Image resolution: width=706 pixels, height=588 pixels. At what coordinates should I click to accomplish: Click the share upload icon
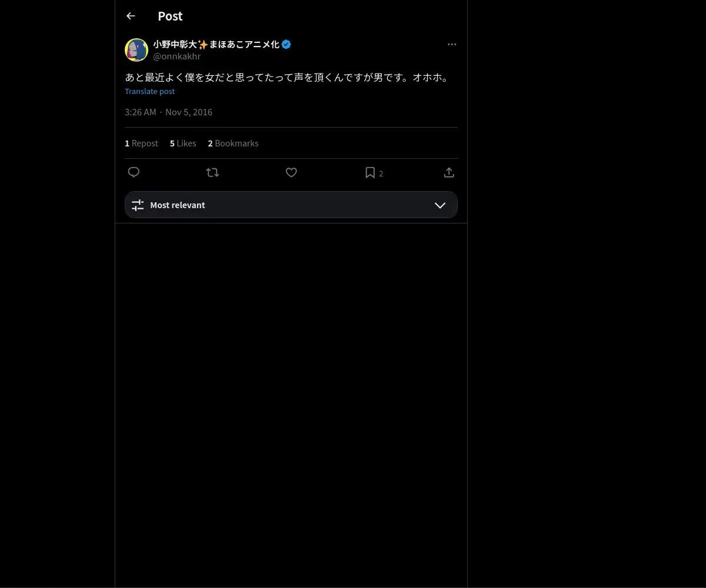[x=449, y=172]
